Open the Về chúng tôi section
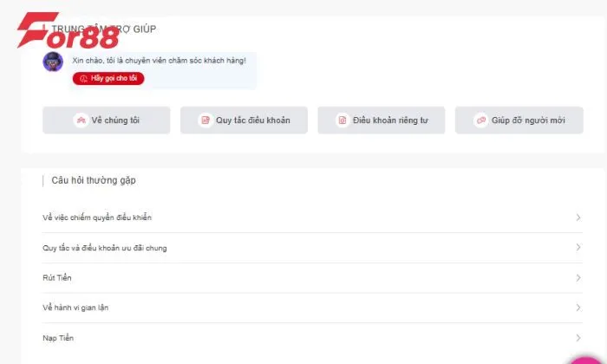The image size is (607, 364). point(106,120)
